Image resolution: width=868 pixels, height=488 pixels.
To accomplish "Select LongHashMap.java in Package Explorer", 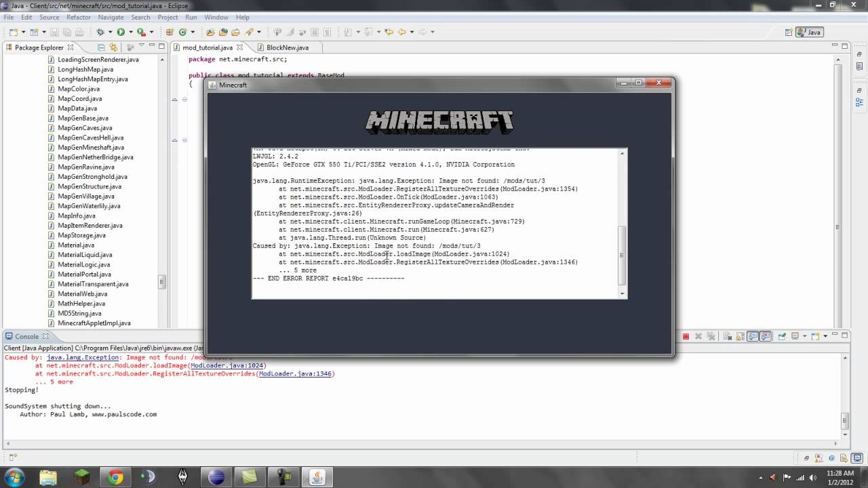I will (x=85, y=69).
